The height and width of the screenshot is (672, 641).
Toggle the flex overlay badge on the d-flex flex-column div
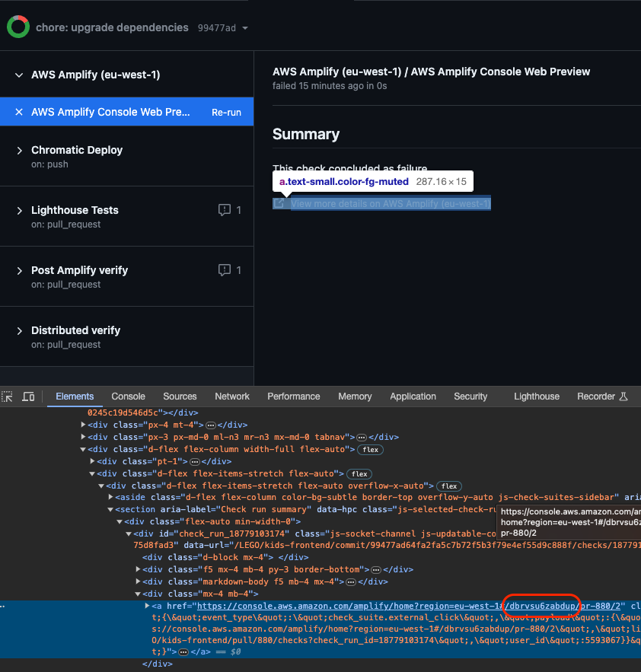pyautogui.click(x=370, y=449)
